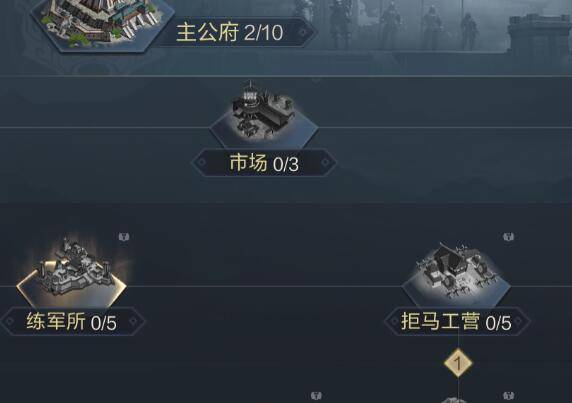Click the 练军所 0/5 label
Image resolution: width=572 pixels, height=403 pixels.
coord(72,322)
